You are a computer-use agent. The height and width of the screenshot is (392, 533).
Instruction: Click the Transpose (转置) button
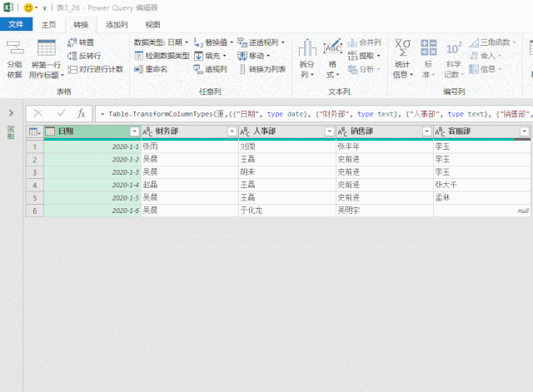click(81, 42)
